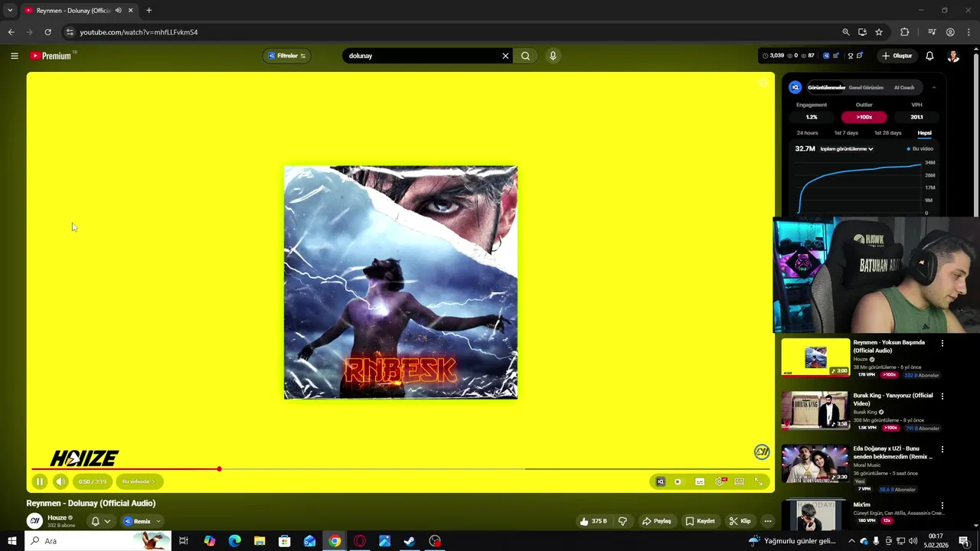Open the account avatar menu
The image size is (980, 551).
953,56
